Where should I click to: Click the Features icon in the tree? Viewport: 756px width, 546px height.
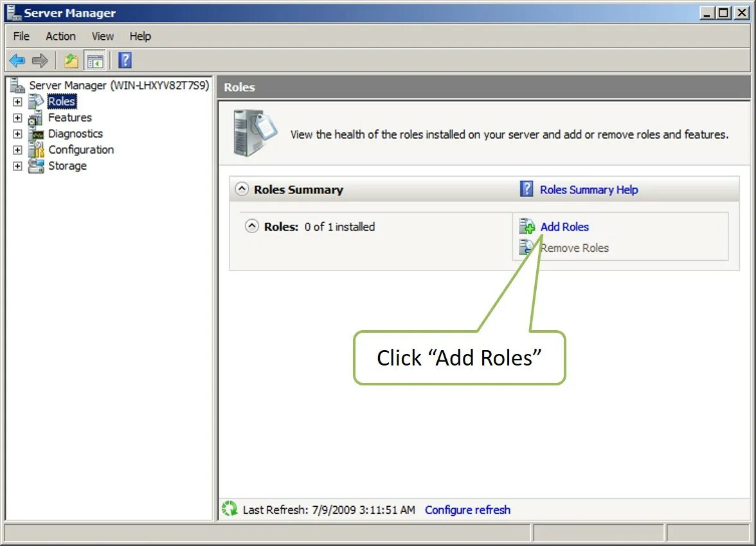point(35,118)
